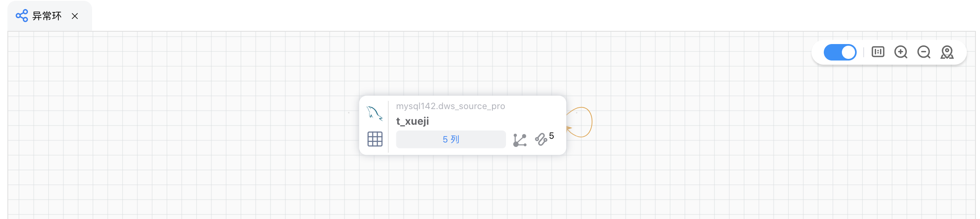Switch to the 异常环 tab
980x219 pixels.
pyautogui.click(x=47, y=16)
